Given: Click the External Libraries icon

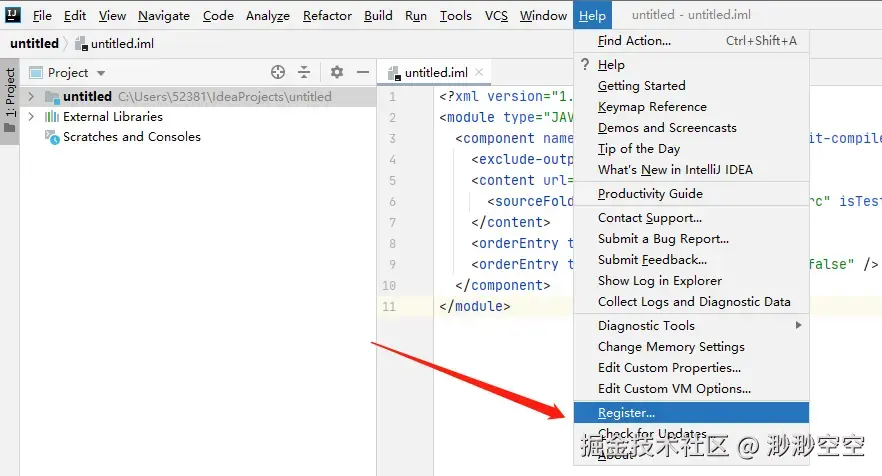Looking at the screenshot, I should click(52, 116).
